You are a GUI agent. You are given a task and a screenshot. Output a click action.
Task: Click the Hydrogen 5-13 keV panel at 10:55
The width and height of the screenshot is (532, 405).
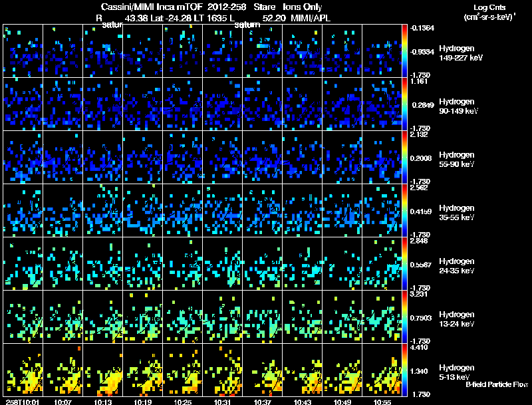(382, 370)
